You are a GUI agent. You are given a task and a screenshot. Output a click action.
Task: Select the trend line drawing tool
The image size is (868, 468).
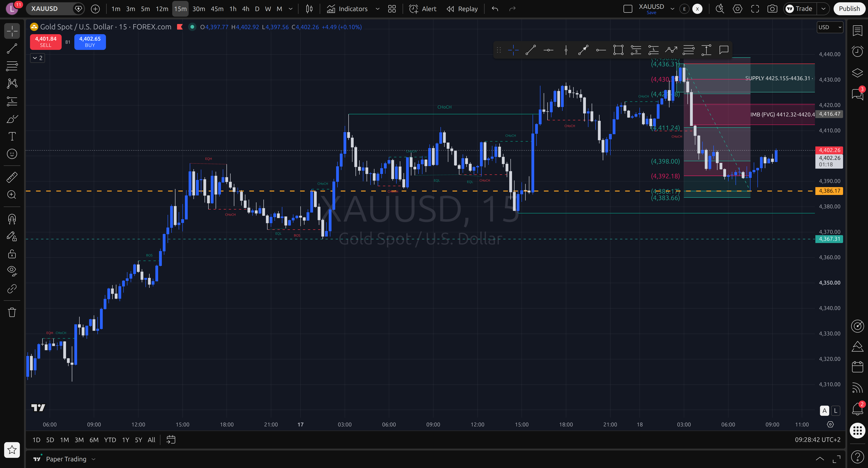12,49
